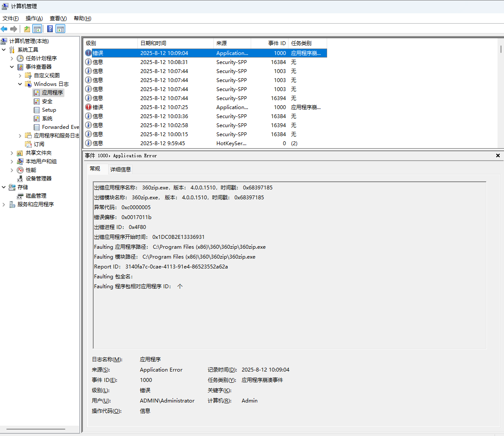Image resolution: width=504 pixels, height=436 pixels.
Task: Collapse the Windows 日志 node
Action: click(x=20, y=84)
